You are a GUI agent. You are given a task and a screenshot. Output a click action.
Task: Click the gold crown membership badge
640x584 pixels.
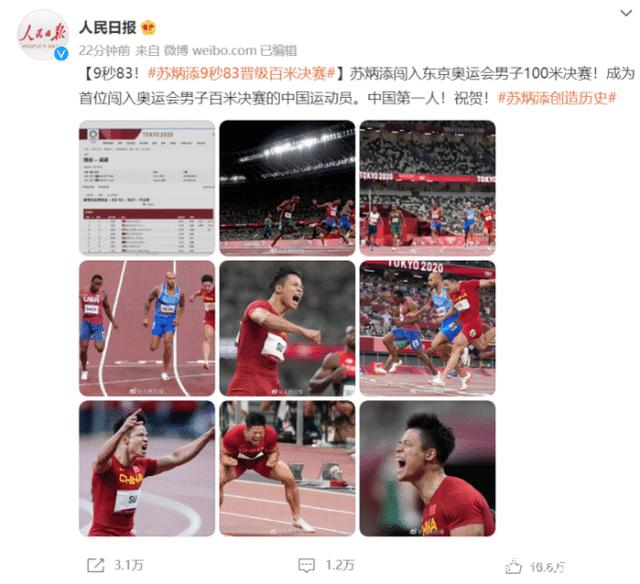pos(149,28)
